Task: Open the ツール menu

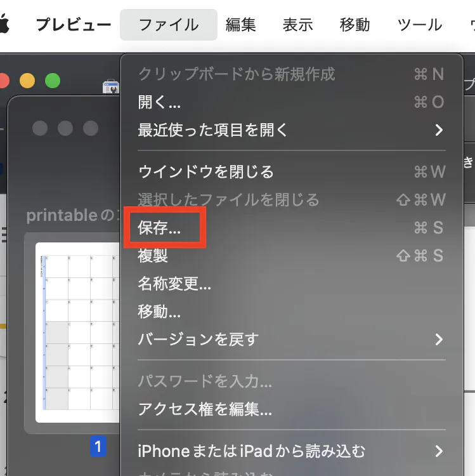Action: 419,25
